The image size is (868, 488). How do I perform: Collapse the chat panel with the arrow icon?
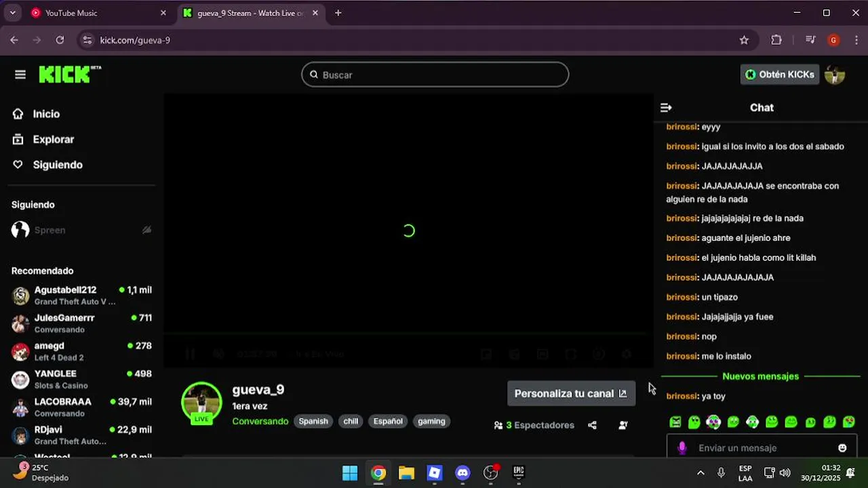[666, 108]
